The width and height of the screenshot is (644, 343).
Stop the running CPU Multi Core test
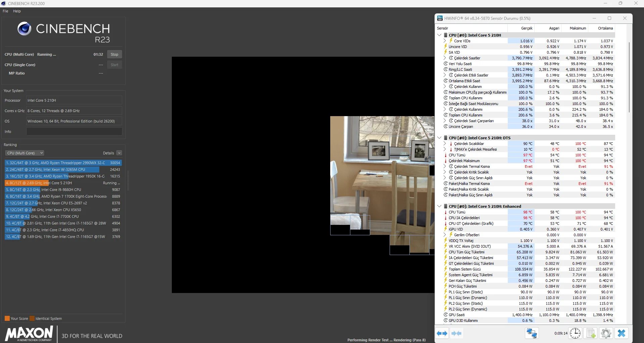coord(114,54)
